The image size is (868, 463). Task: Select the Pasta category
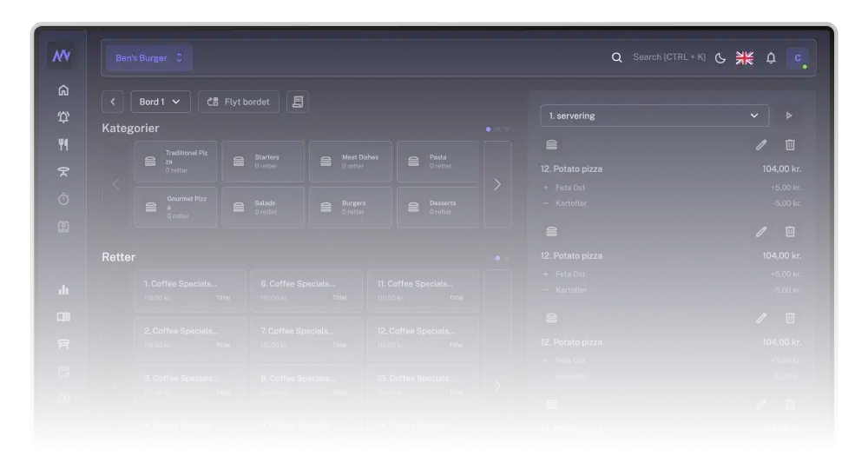point(437,162)
